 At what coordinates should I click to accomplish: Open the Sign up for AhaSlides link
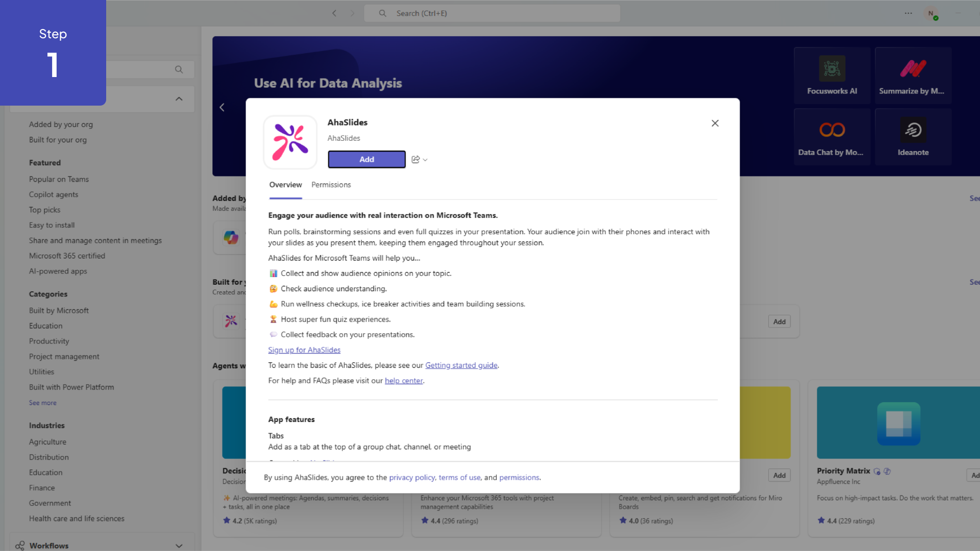click(304, 350)
